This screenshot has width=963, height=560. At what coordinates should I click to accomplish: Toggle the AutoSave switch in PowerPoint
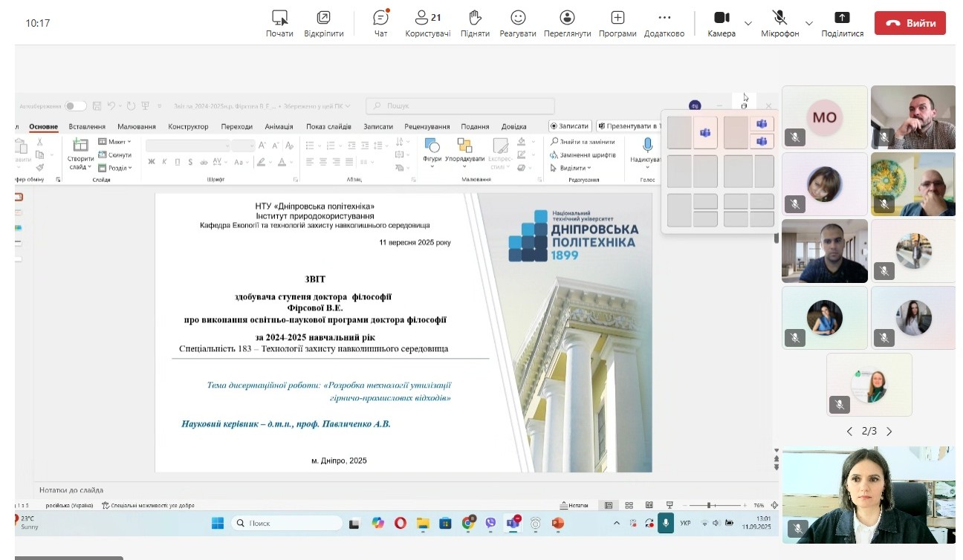(75, 106)
